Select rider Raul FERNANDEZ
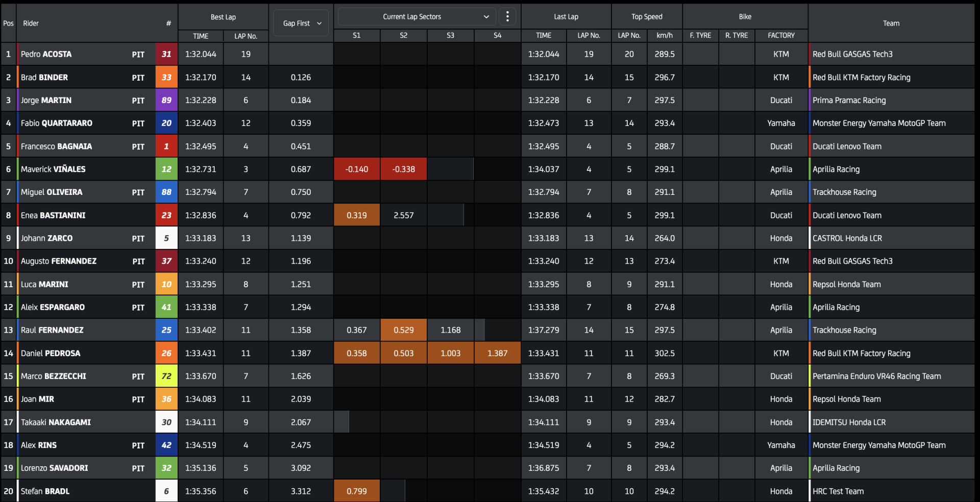The image size is (980, 502). click(x=52, y=330)
